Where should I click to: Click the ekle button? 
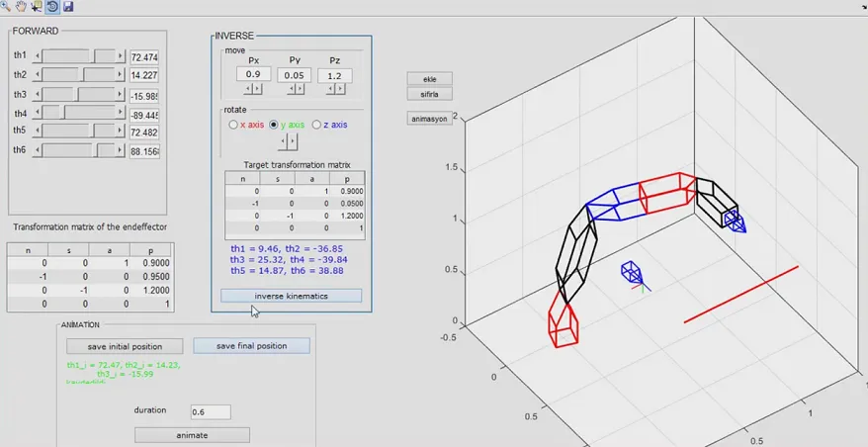(430, 79)
